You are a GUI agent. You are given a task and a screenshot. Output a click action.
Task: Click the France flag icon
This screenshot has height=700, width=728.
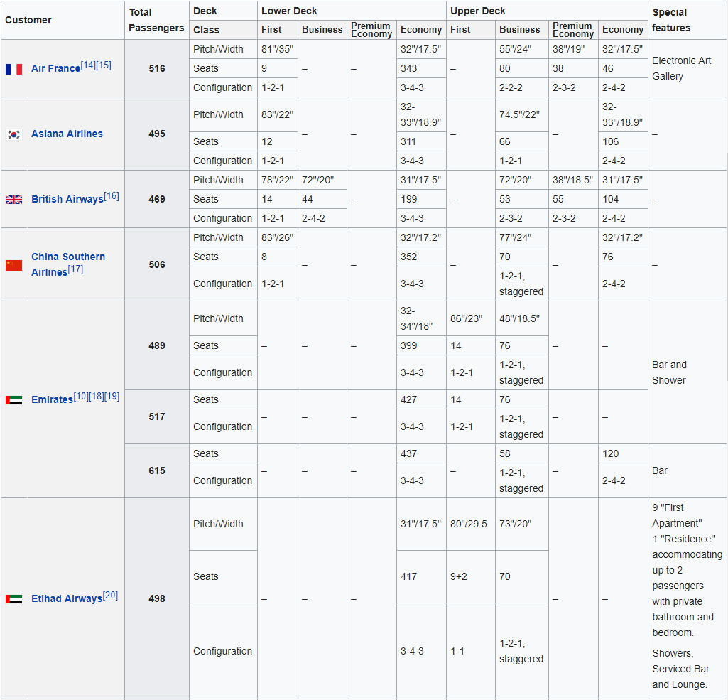tap(13, 69)
